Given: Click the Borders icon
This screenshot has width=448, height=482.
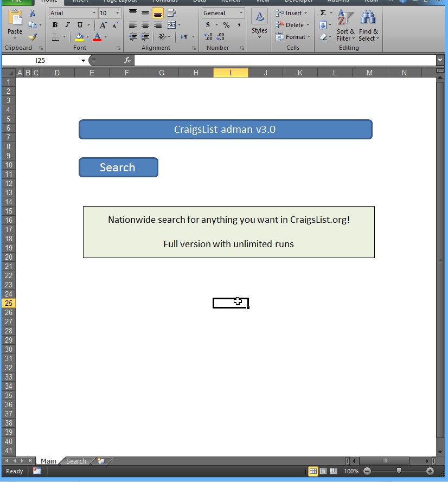Looking at the screenshot, I should point(56,37).
